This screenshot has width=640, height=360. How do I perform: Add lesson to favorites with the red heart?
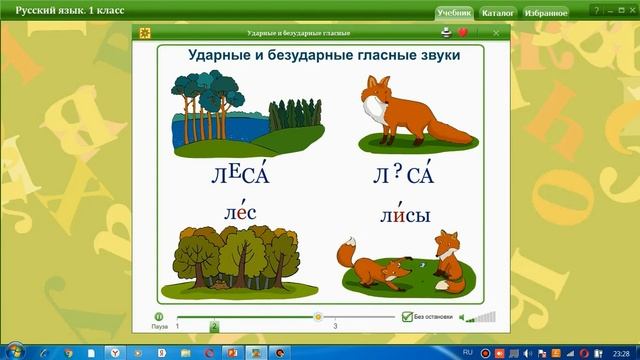pos(462,32)
